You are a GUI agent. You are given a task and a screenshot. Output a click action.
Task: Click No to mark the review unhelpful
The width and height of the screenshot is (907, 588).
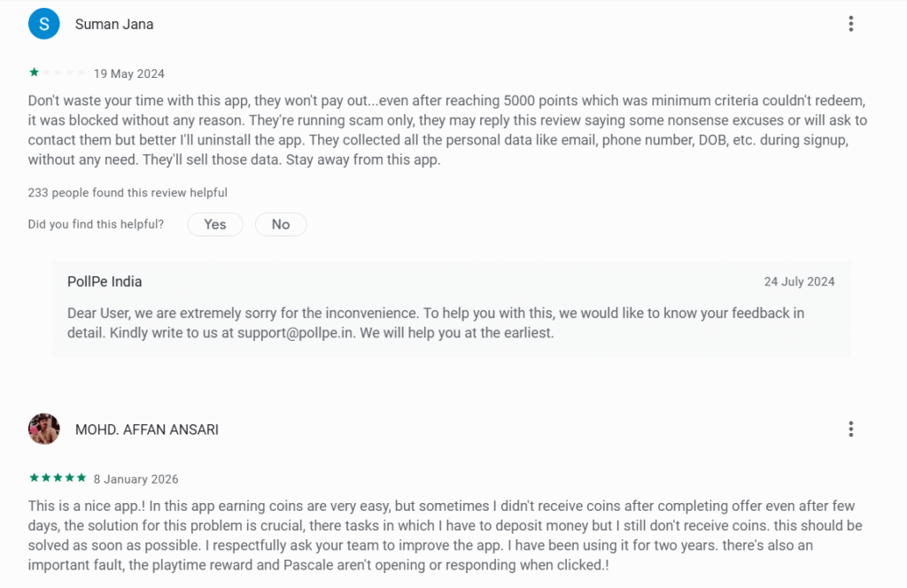(281, 224)
